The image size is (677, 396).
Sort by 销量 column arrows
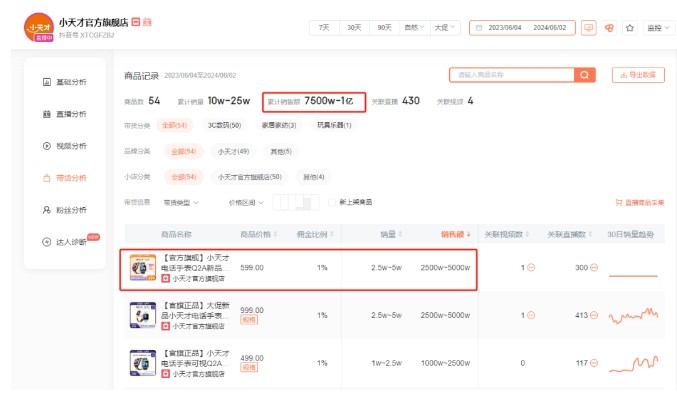pos(400,234)
